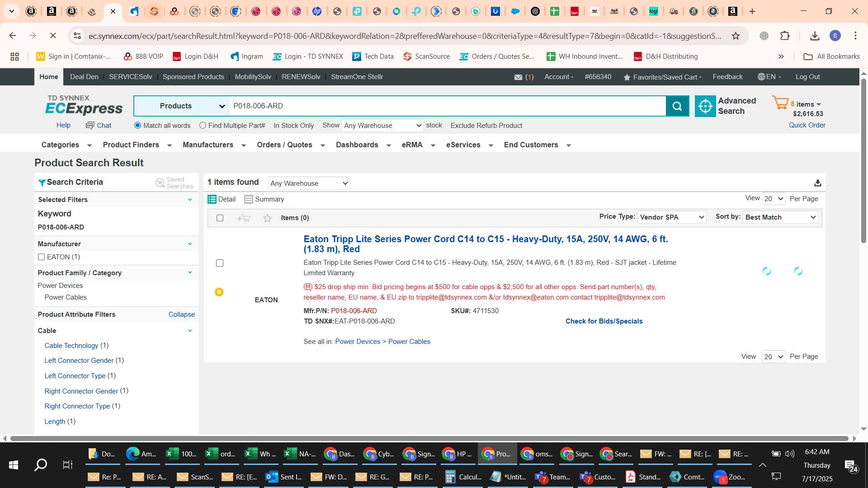The height and width of the screenshot is (488, 868).
Task: Open Favorites/Saved Cart menu
Action: coord(662,77)
